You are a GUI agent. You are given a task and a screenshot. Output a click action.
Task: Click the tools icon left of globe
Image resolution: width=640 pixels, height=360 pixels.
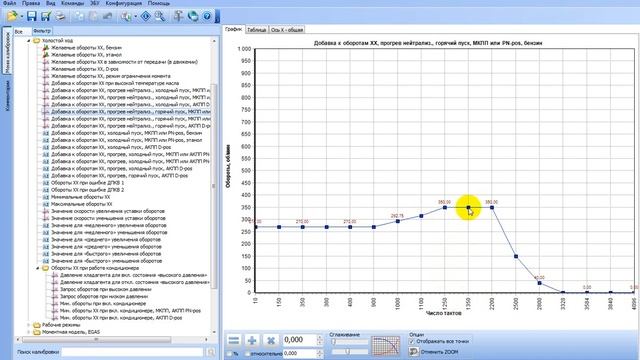178,16
